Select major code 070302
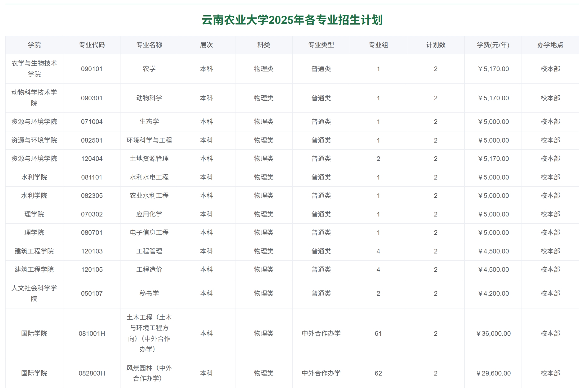This screenshot has height=392, width=579. [x=92, y=214]
